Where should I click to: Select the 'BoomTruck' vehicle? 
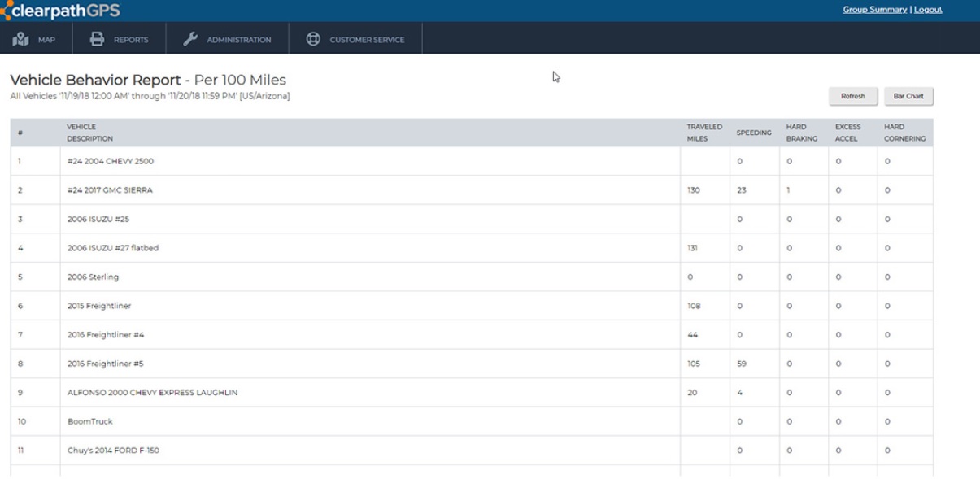(x=90, y=421)
